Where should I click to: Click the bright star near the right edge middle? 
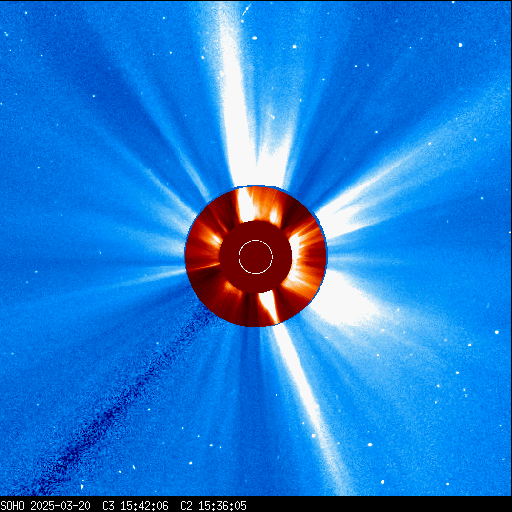(497, 332)
